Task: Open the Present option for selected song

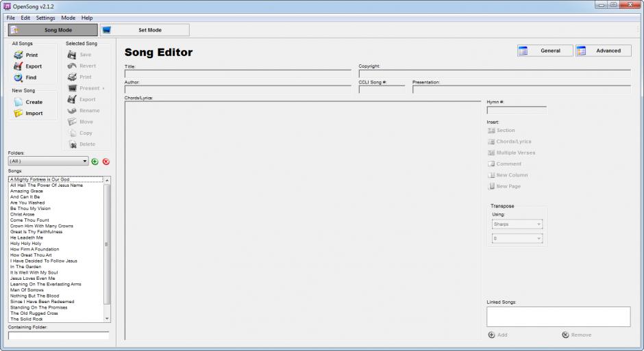Action: [86, 88]
